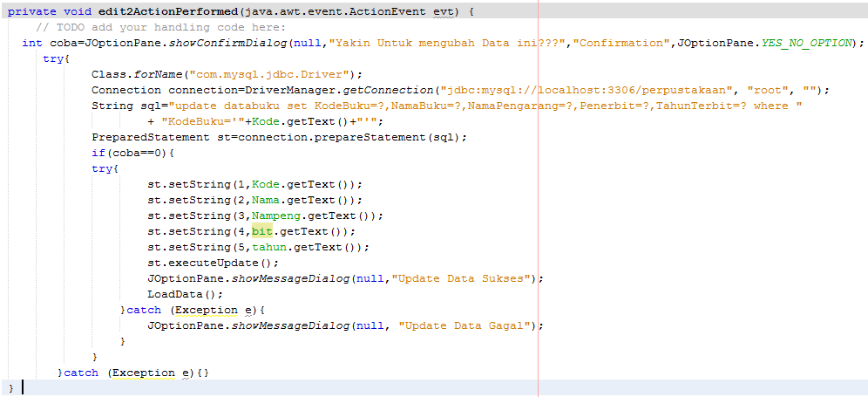Click the highlighted bit variable
868x397 pixels.
coord(261,231)
